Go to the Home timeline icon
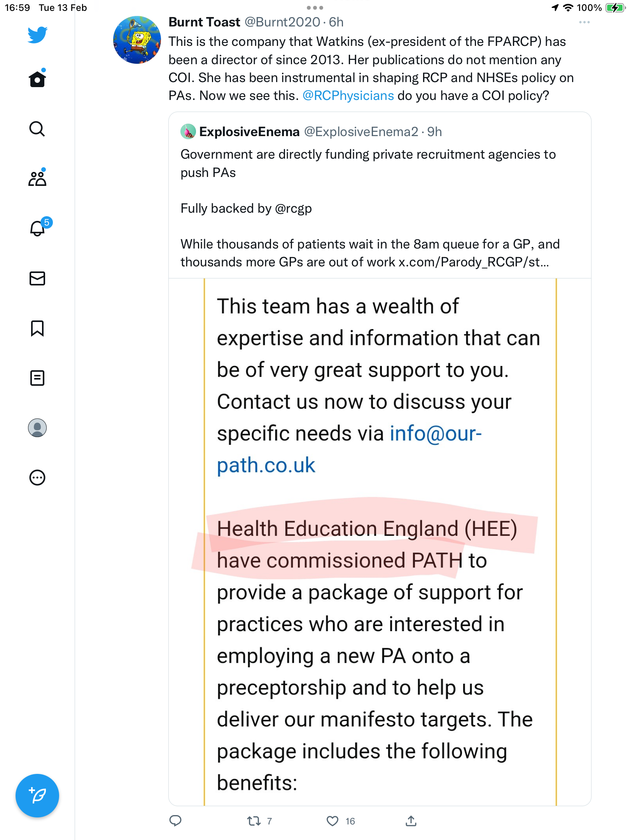Viewport: 630px width, 840px height. pos(37,79)
